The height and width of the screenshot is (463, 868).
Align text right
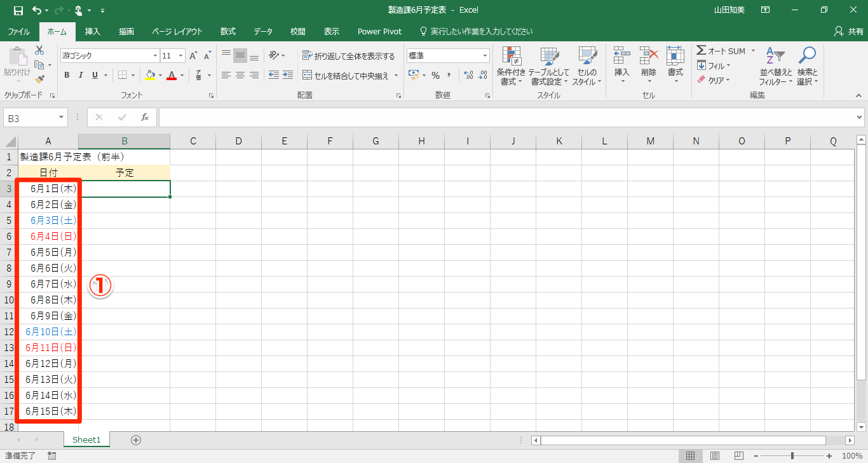[x=254, y=75]
